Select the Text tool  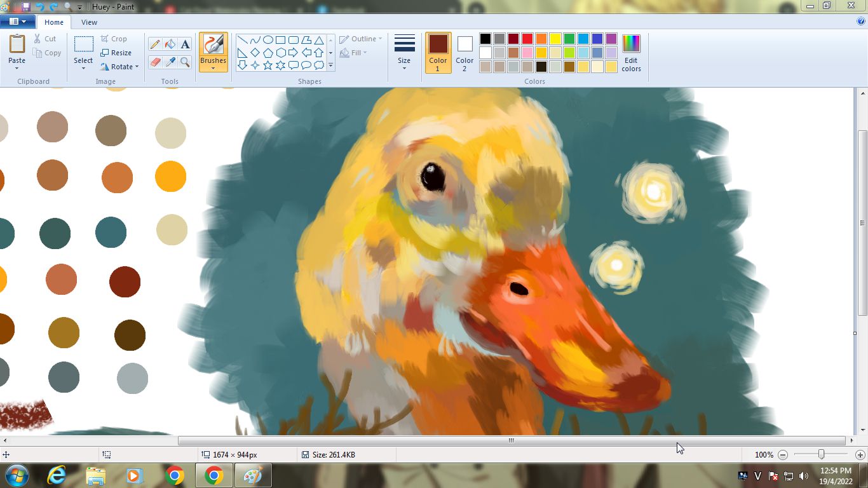[x=185, y=44]
